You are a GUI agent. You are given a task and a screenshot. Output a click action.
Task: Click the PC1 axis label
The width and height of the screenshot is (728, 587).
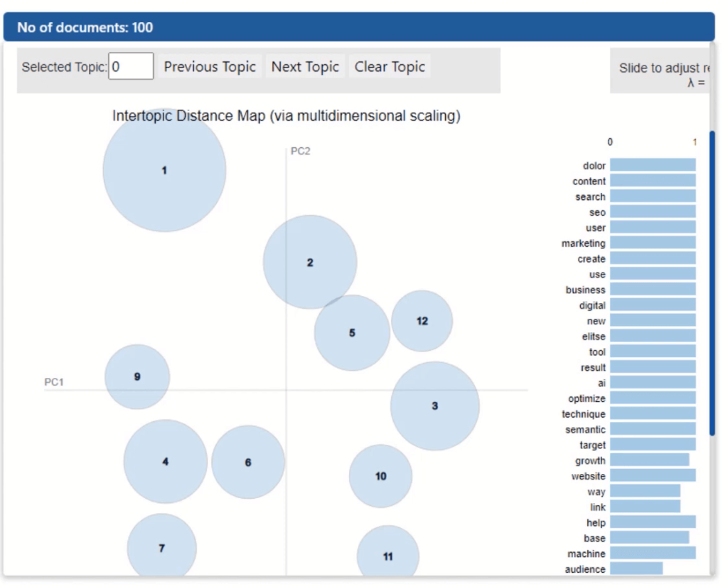[x=54, y=381]
